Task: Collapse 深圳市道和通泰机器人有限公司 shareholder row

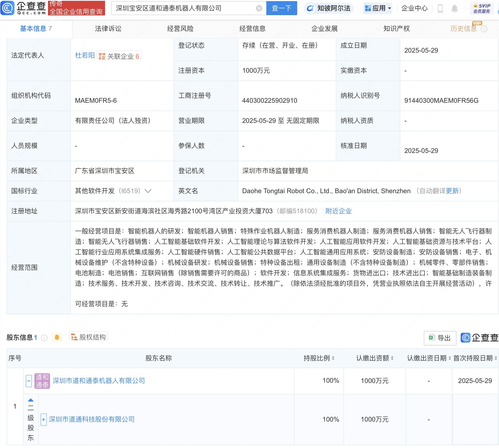Action: 29,381
